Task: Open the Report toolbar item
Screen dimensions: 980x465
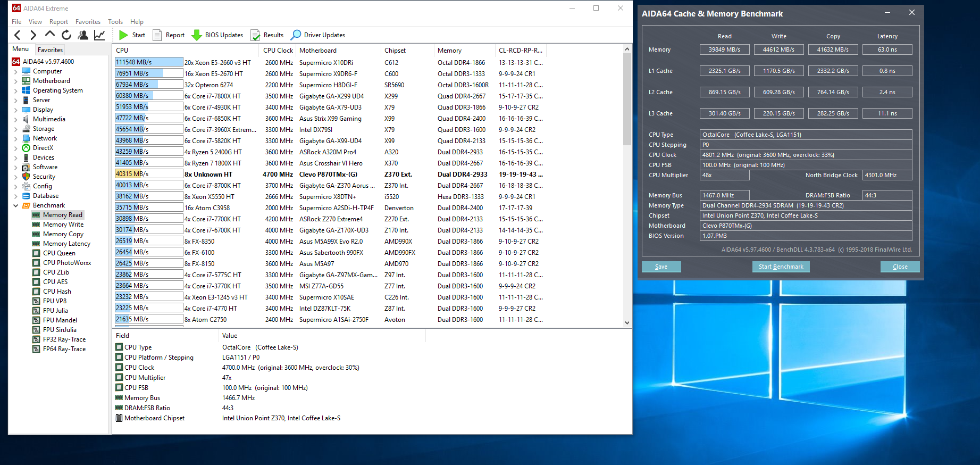Action: pyautogui.click(x=169, y=35)
